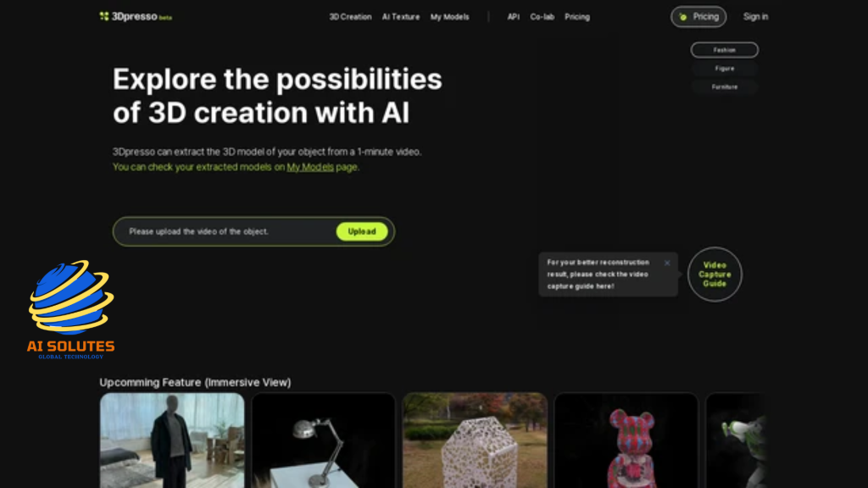
Task: Click the AI Solutes globe logo
Action: [x=71, y=297]
